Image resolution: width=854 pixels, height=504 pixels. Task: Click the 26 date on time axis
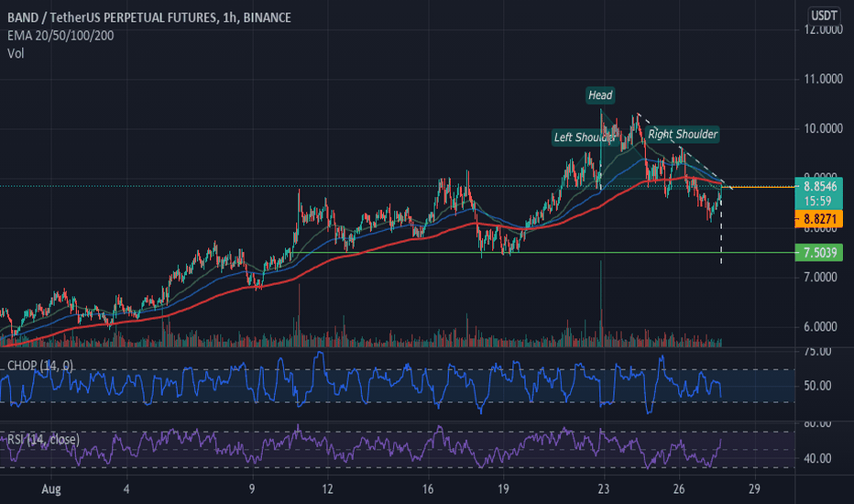point(679,489)
